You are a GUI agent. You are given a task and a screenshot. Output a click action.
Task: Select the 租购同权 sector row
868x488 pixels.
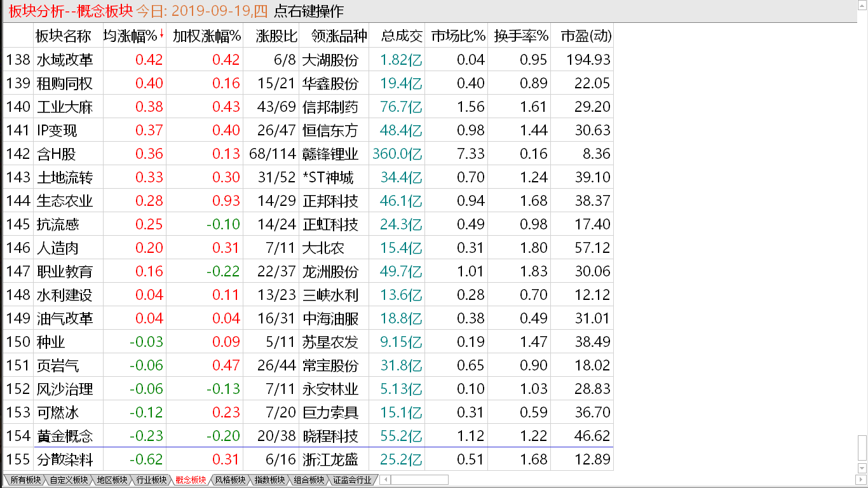[308, 83]
